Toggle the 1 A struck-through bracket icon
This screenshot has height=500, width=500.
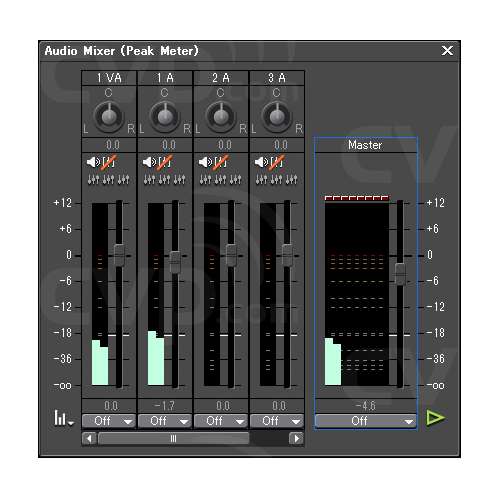[165, 162]
